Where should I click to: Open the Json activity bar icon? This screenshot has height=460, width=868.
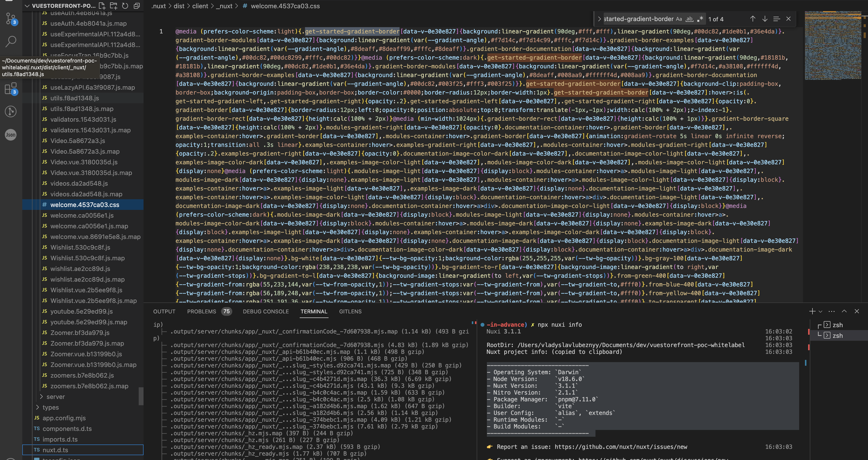11,135
